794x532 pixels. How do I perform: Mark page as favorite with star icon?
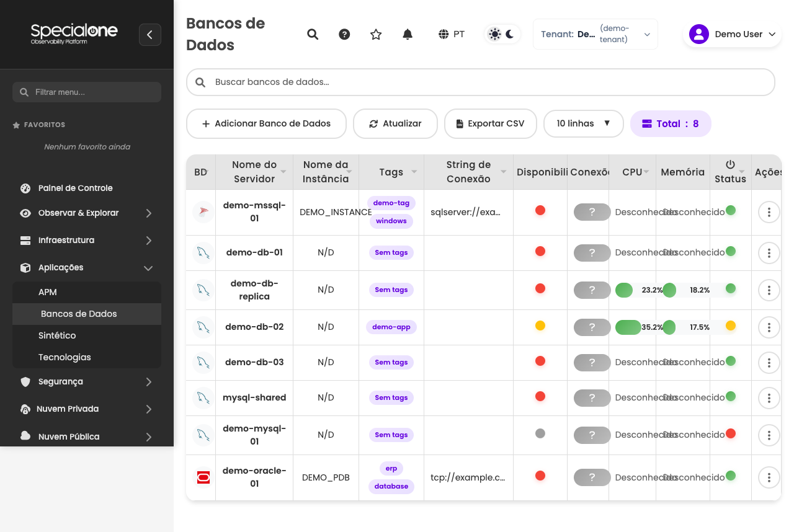pos(376,34)
